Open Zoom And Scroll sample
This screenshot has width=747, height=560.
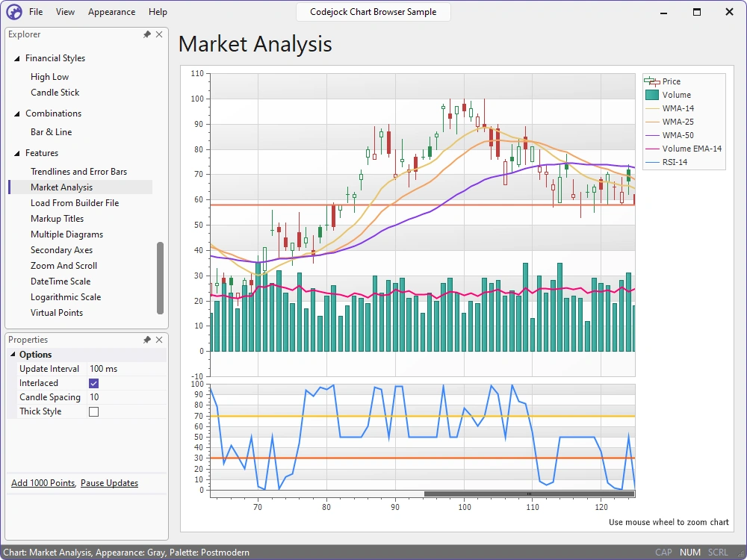click(63, 266)
